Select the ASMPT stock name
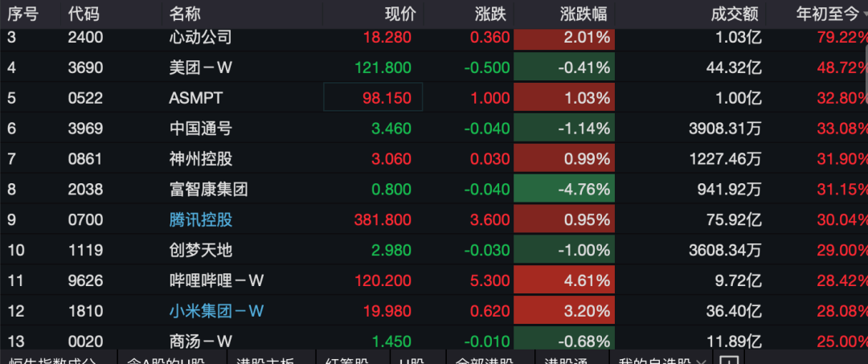Screen dimensions: 868x364 click(x=196, y=98)
